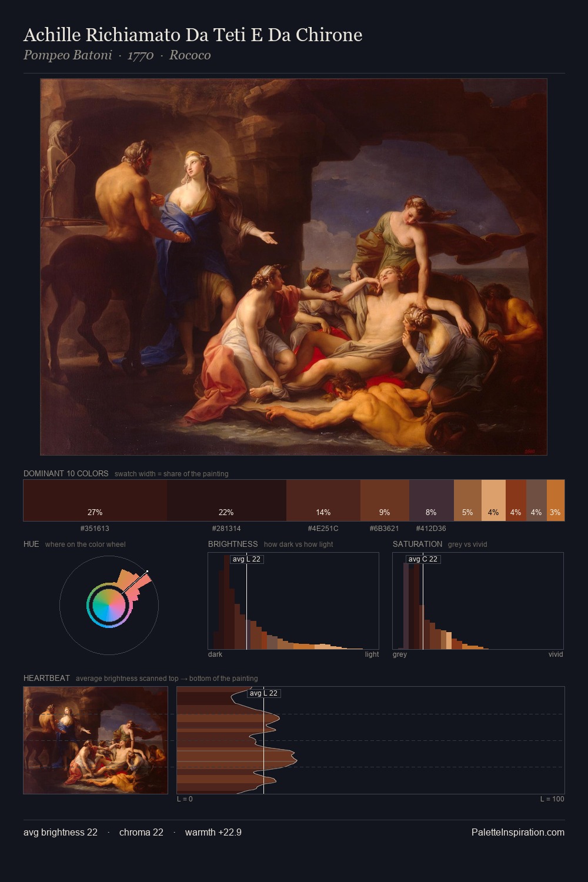Click the hex label #6B3621
This screenshot has width=588, height=882.
tap(385, 529)
